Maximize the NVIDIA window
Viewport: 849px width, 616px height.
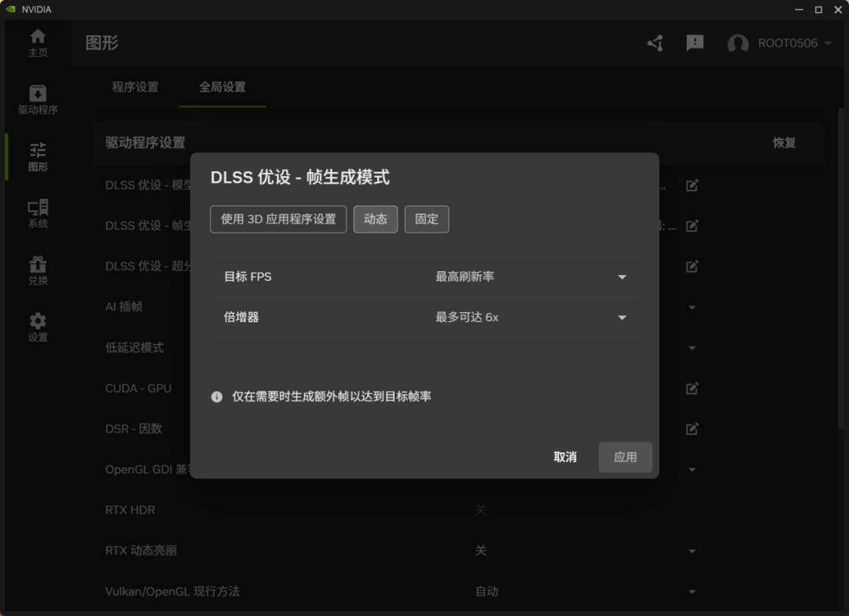coord(818,9)
